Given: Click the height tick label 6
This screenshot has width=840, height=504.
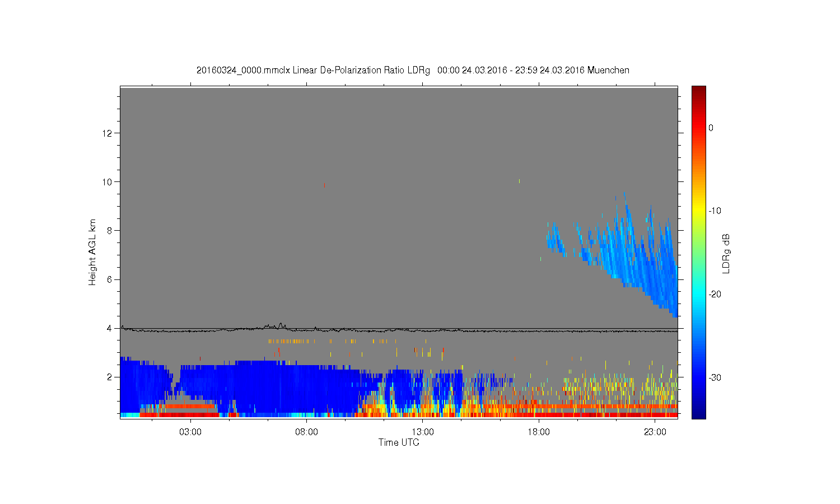Looking at the screenshot, I should pyautogui.click(x=110, y=279).
